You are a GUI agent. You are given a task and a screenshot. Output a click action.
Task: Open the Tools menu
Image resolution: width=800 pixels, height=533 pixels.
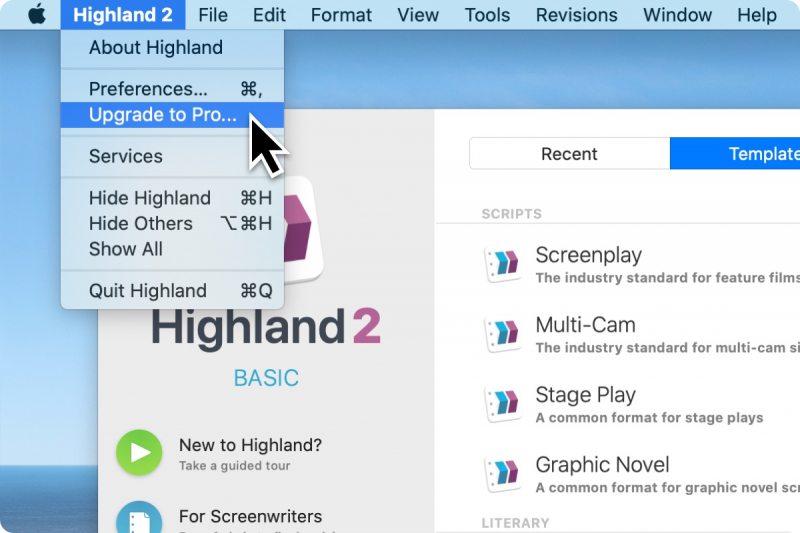coord(487,15)
